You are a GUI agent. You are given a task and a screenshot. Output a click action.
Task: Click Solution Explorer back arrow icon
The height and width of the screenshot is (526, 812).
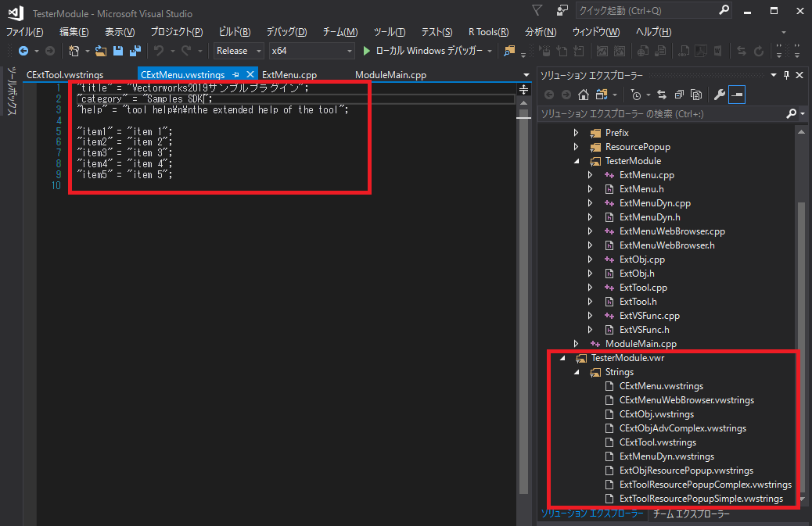tap(549, 95)
